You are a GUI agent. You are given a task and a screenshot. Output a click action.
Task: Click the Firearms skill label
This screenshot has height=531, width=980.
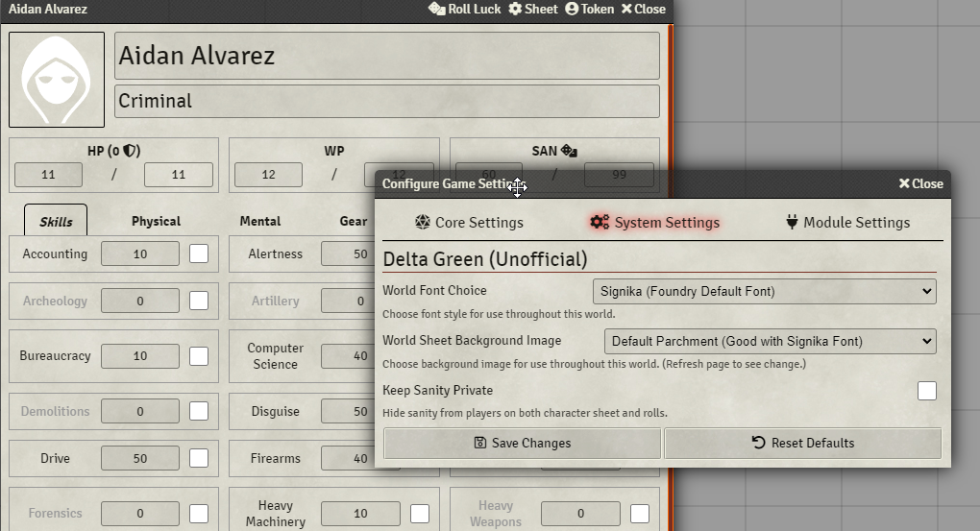(x=275, y=458)
